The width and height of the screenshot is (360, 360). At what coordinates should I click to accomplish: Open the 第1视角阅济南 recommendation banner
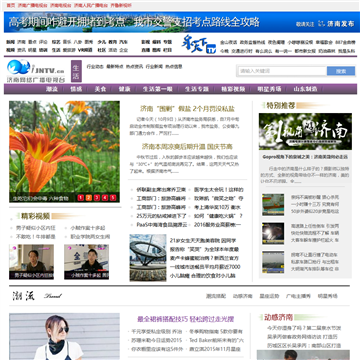tap(305, 131)
